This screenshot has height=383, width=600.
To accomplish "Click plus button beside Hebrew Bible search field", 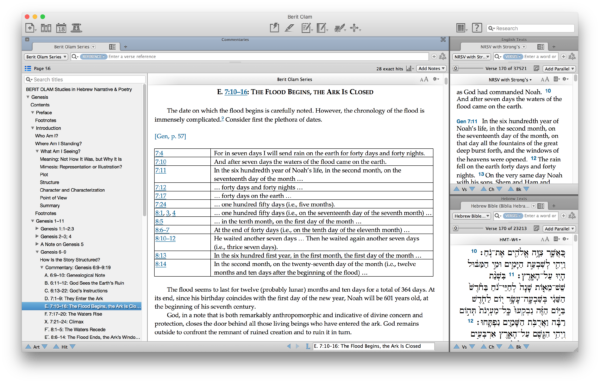I will (563, 216).
